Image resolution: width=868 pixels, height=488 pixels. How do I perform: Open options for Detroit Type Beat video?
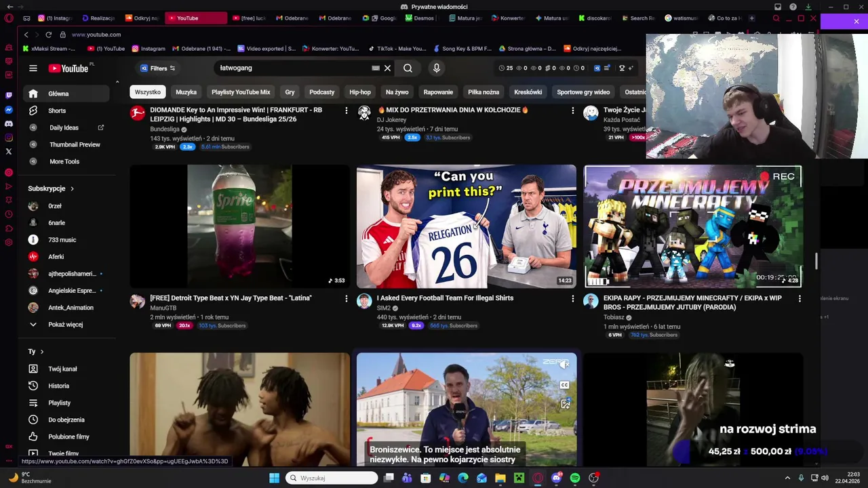click(x=346, y=298)
